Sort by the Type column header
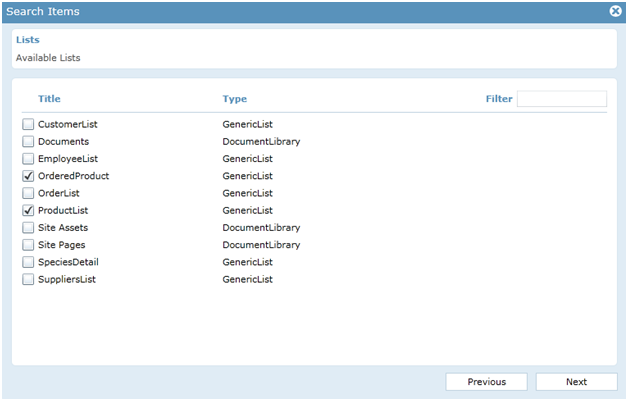 pos(234,99)
